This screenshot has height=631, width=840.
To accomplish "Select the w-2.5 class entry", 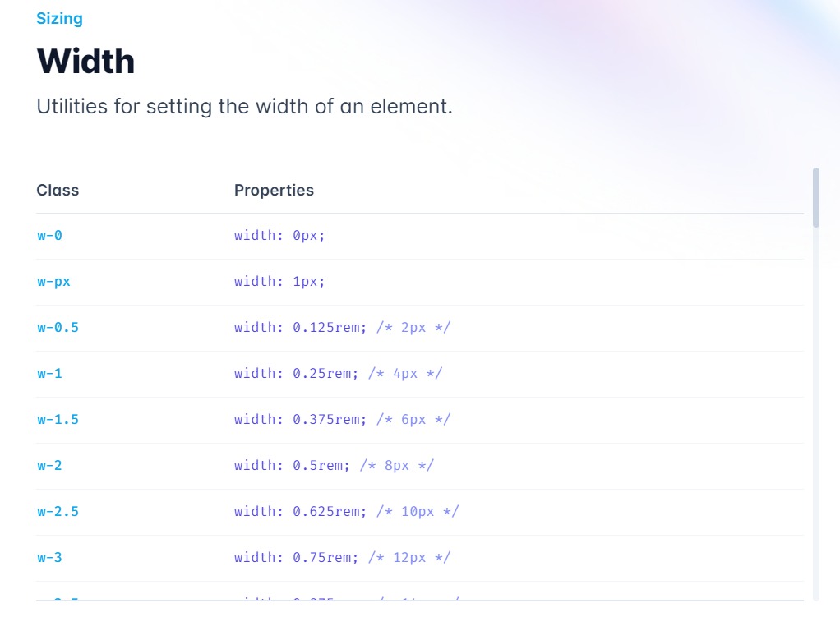I will [58, 511].
